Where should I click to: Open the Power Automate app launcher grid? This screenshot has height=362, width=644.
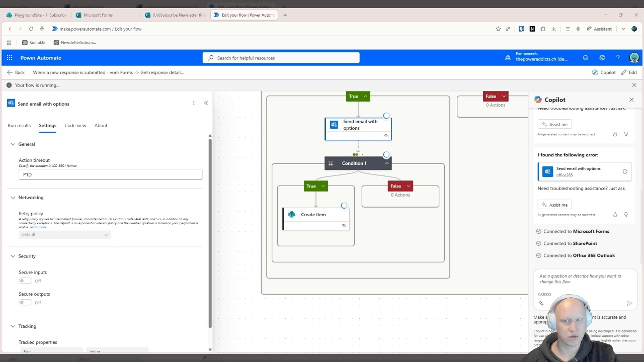point(10,58)
